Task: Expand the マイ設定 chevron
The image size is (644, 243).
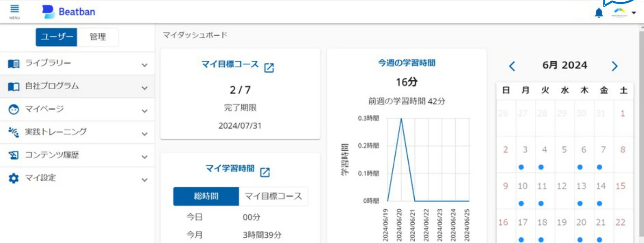Action: [144, 180]
